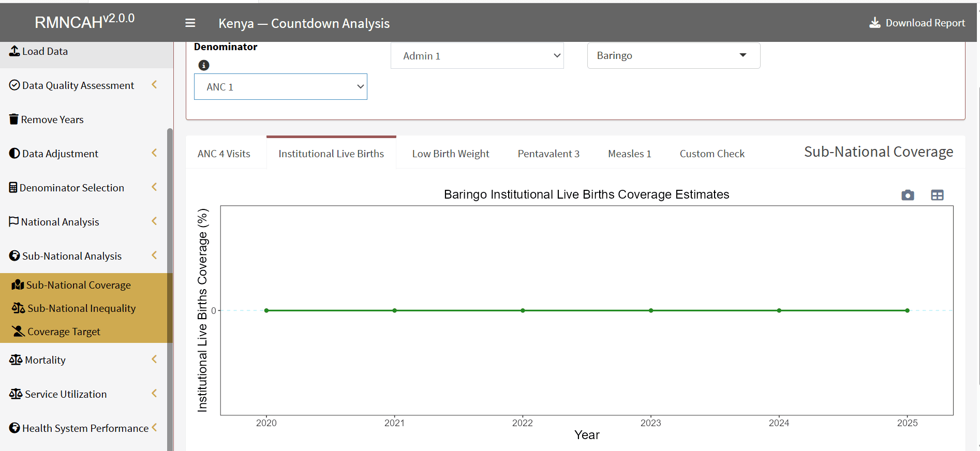This screenshot has height=451, width=980.
Task: Click the 'Sub-National Coverage' heading text
Action: click(879, 152)
